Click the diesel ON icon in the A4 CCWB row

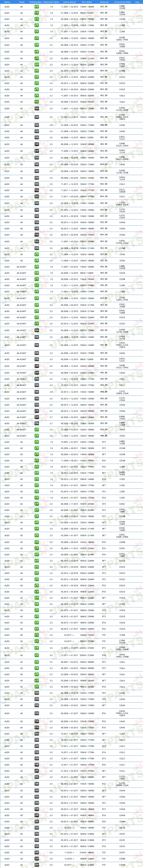(37, 248)
